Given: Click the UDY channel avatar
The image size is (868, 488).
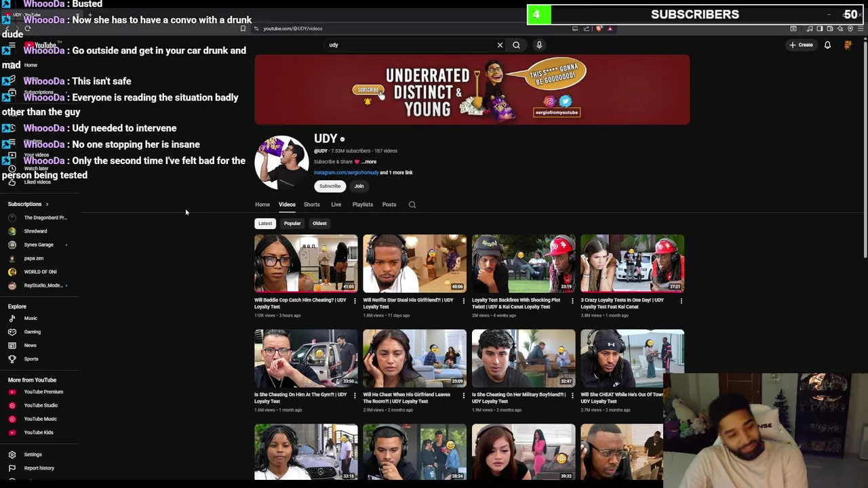Looking at the screenshot, I should pyautogui.click(x=281, y=163).
